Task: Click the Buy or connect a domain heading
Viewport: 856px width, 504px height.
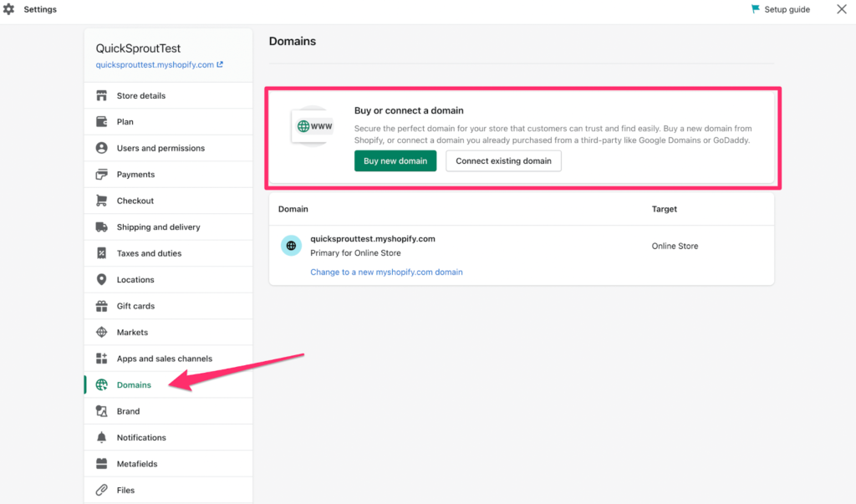Action: point(409,110)
